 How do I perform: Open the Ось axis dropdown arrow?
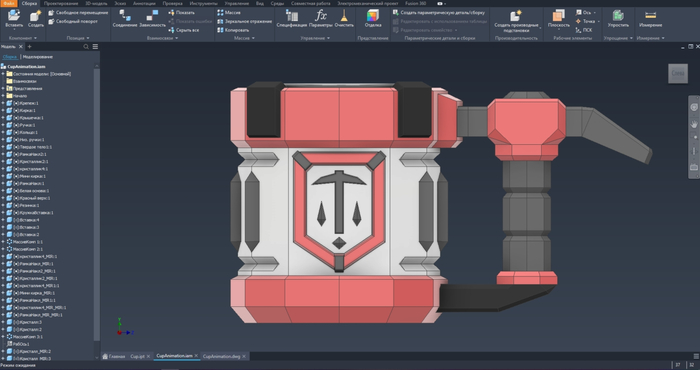[x=595, y=12]
